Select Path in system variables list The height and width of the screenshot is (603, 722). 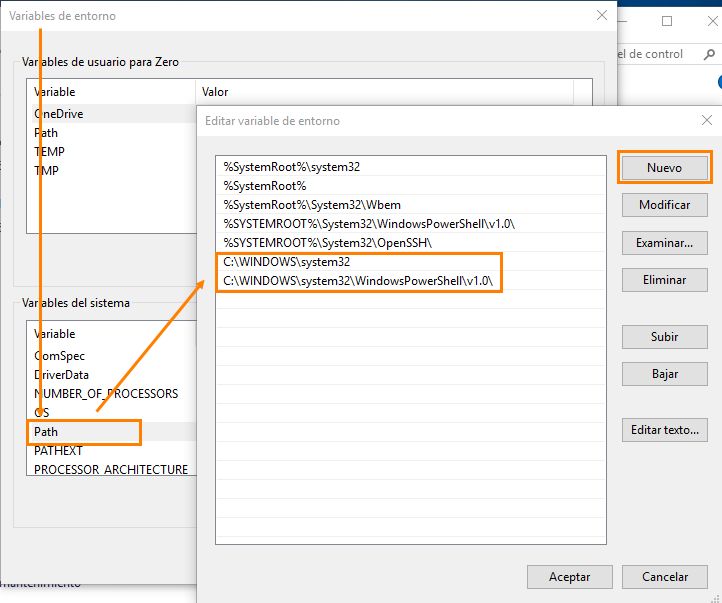[x=112, y=432]
